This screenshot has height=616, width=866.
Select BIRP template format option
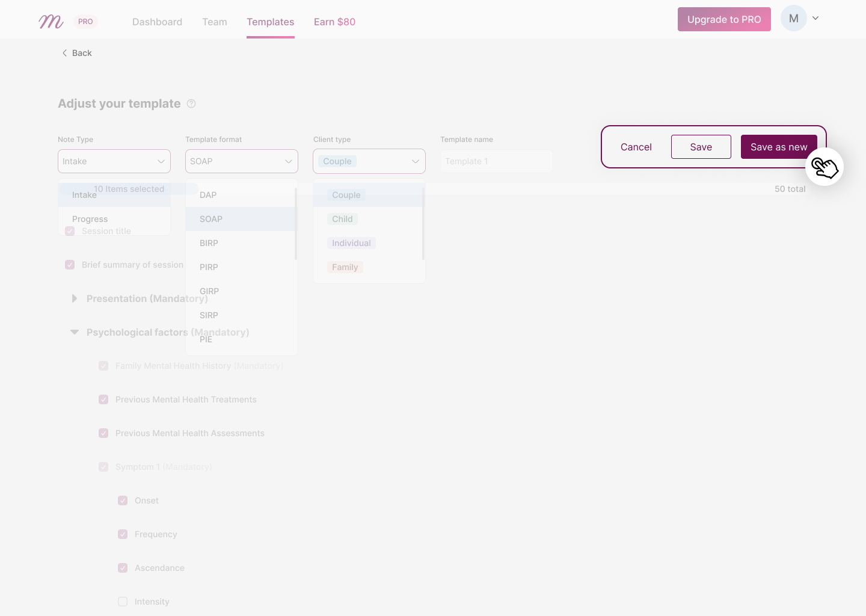240,243
